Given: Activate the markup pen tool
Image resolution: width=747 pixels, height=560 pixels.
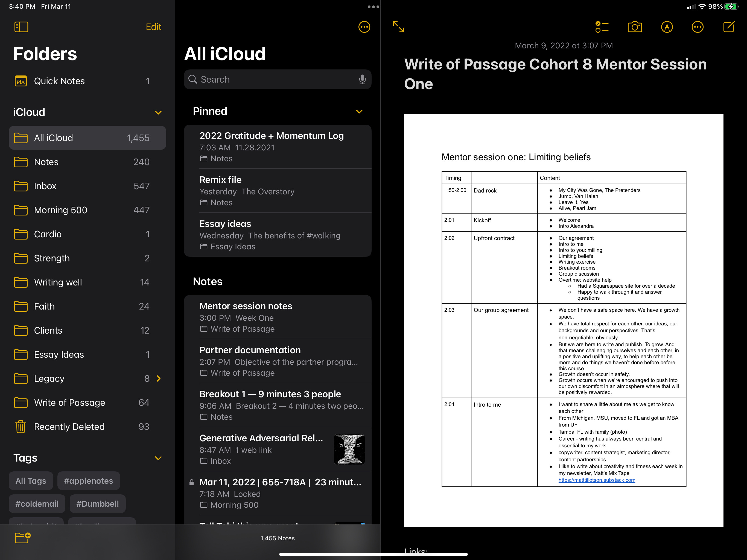Looking at the screenshot, I should point(667,27).
